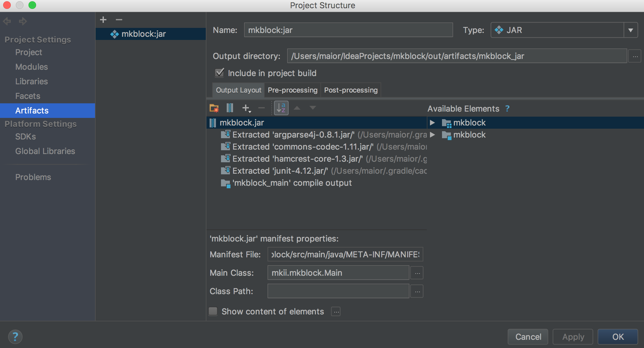Screen dimensions: 644x348
Task: Toggle the sort elements by names icon
Action: point(281,108)
